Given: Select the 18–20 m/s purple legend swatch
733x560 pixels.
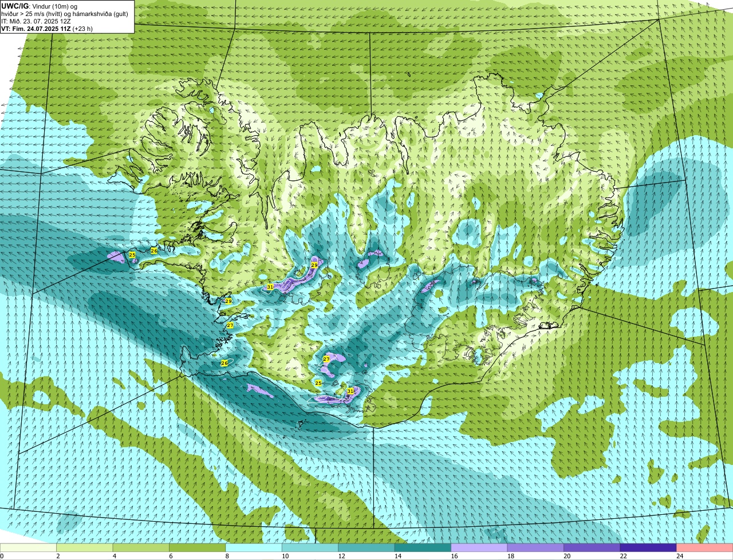Looking at the screenshot, I should (536, 547).
